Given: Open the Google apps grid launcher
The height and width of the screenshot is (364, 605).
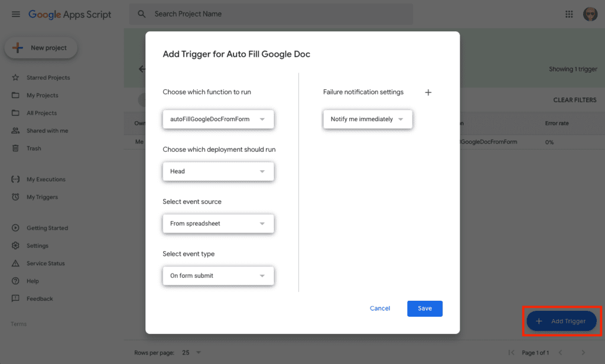Looking at the screenshot, I should (569, 14).
